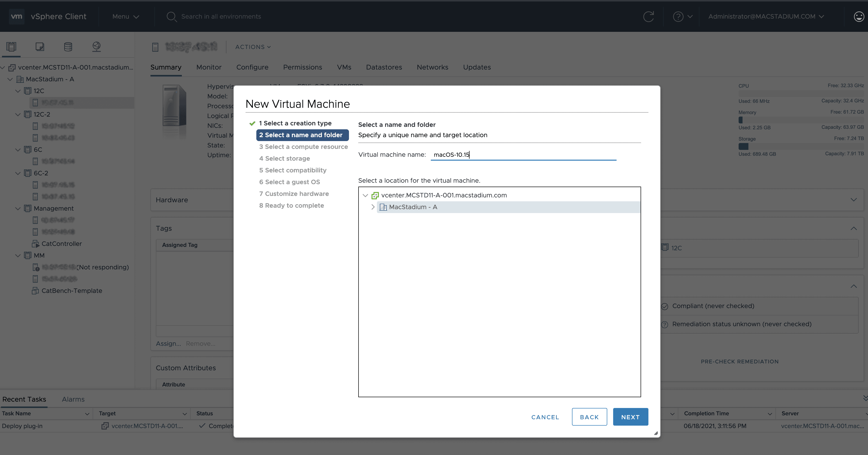Click the folder icon next to MacStadium - A

(383, 206)
